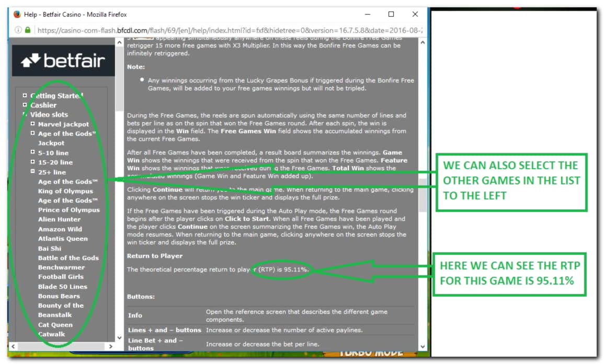
Task: Open the Atlantis Queen game help
Action: click(63, 239)
